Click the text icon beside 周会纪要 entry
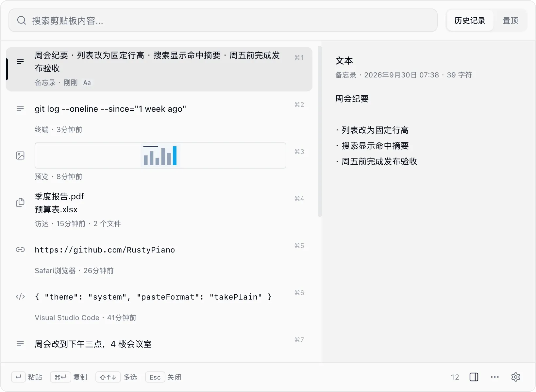Viewport: 536px width, 392px height. coord(20,61)
